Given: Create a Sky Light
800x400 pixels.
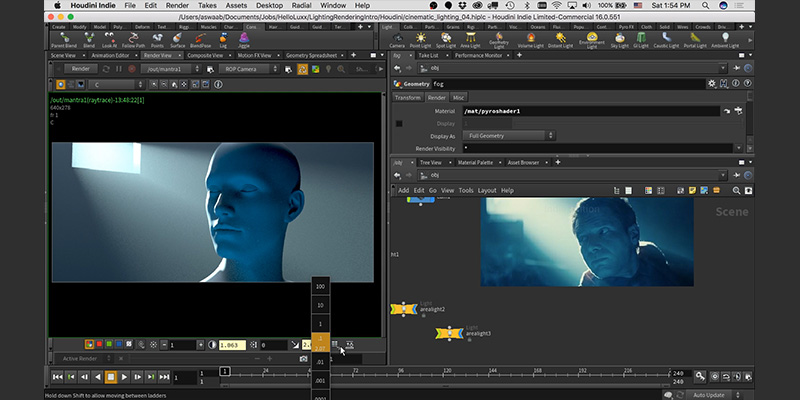Looking at the screenshot, I should [620, 40].
